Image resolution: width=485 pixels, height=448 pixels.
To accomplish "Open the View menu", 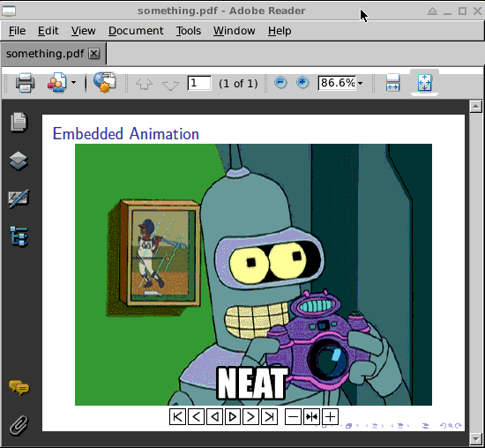I will pyautogui.click(x=83, y=31).
